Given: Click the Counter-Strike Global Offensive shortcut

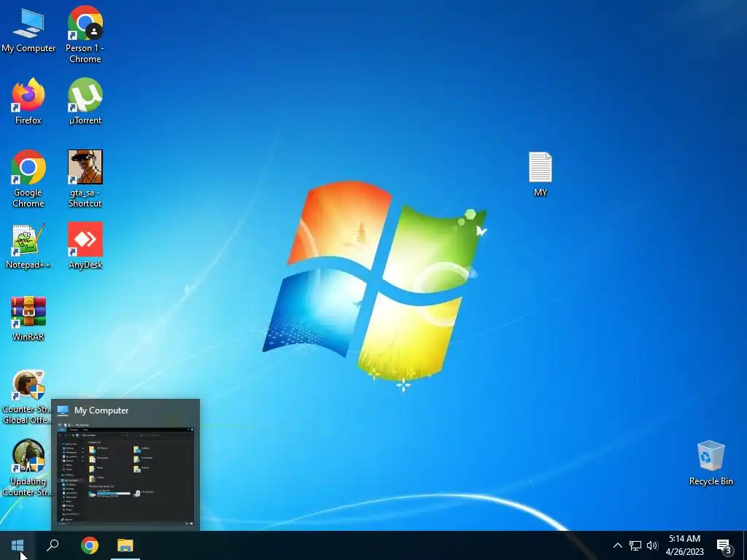Looking at the screenshot, I should pos(27,397).
